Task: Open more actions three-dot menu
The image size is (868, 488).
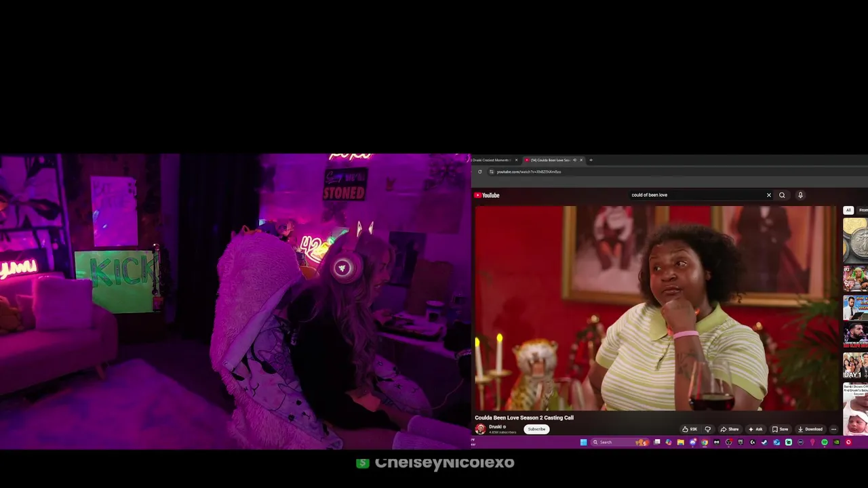Action: tap(833, 429)
